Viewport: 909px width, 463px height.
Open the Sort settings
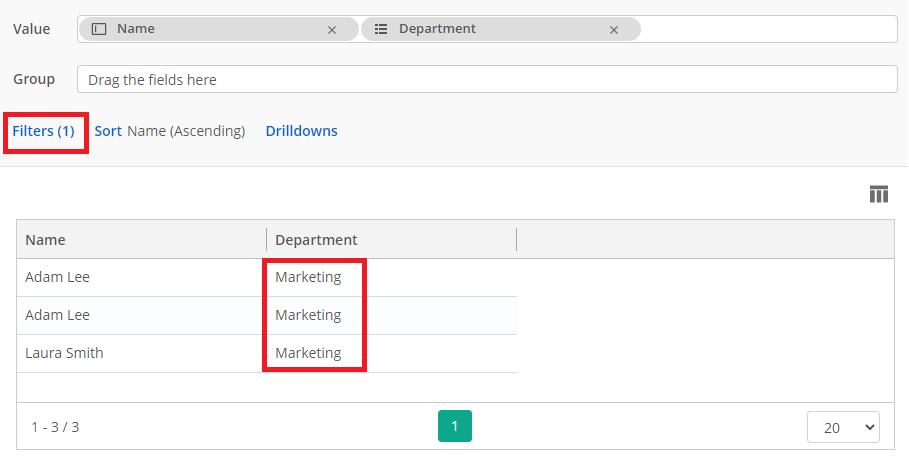tap(108, 131)
